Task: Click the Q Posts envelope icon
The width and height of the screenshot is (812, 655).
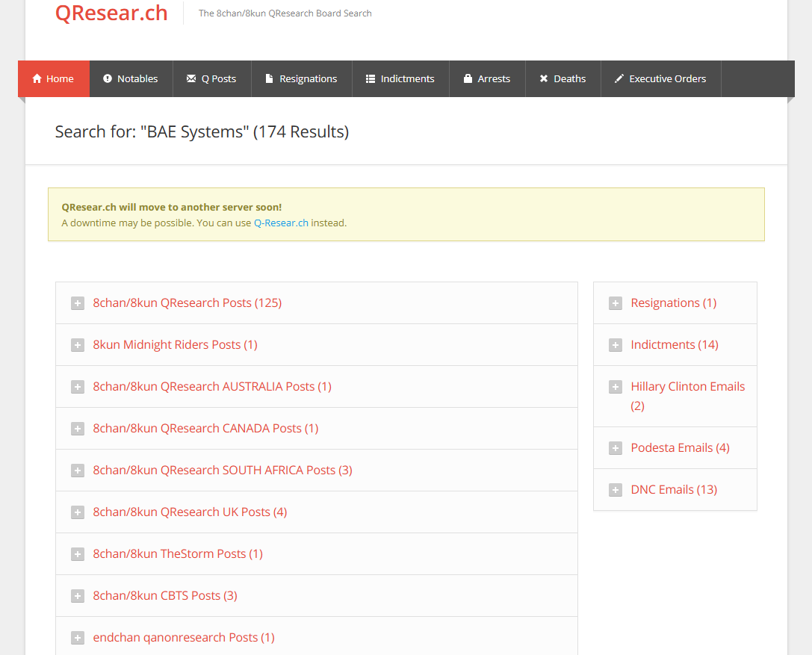Action: point(191,78)
